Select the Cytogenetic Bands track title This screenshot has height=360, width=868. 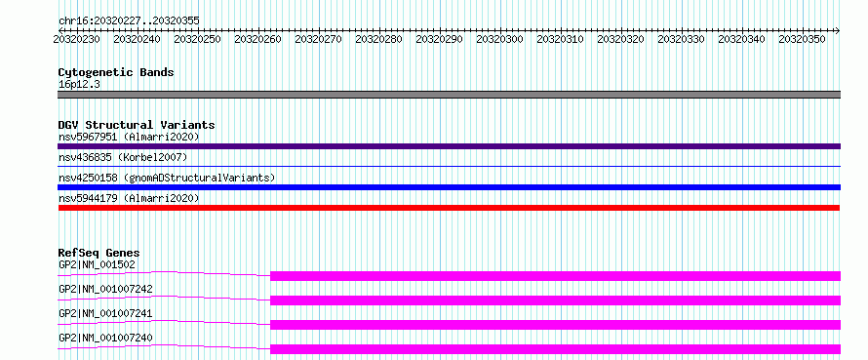[x=116, y=72]
